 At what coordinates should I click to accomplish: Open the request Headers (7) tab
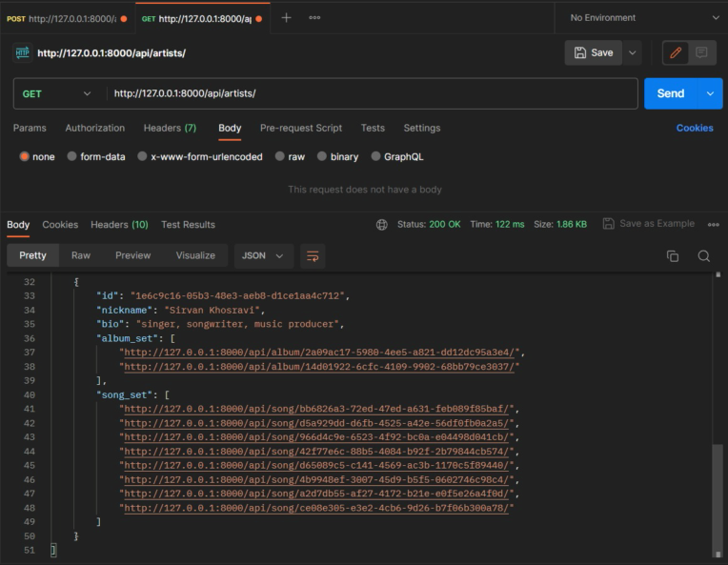pyautogui.click(x=170, y=128)
